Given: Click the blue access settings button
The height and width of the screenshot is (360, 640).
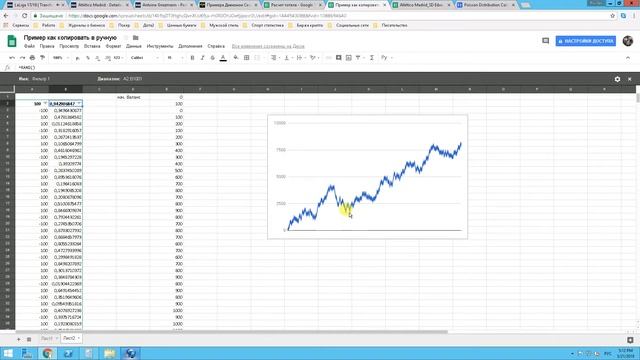Looking at the screenshot, I should [x=585, y=41].
